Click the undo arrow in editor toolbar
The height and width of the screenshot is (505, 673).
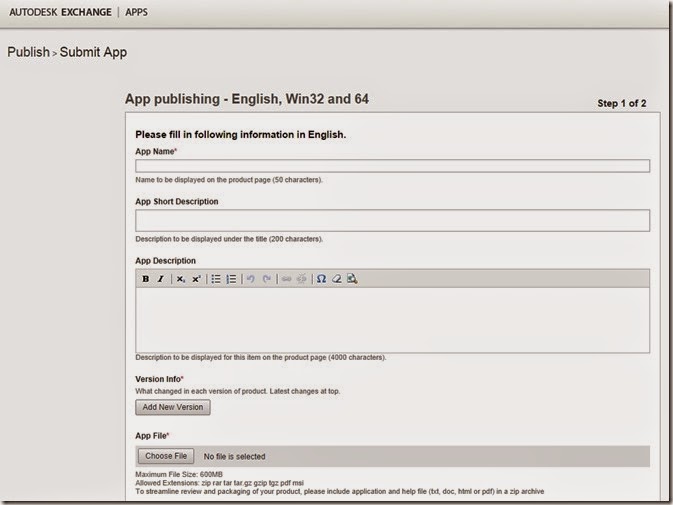[x=251, y=279]
